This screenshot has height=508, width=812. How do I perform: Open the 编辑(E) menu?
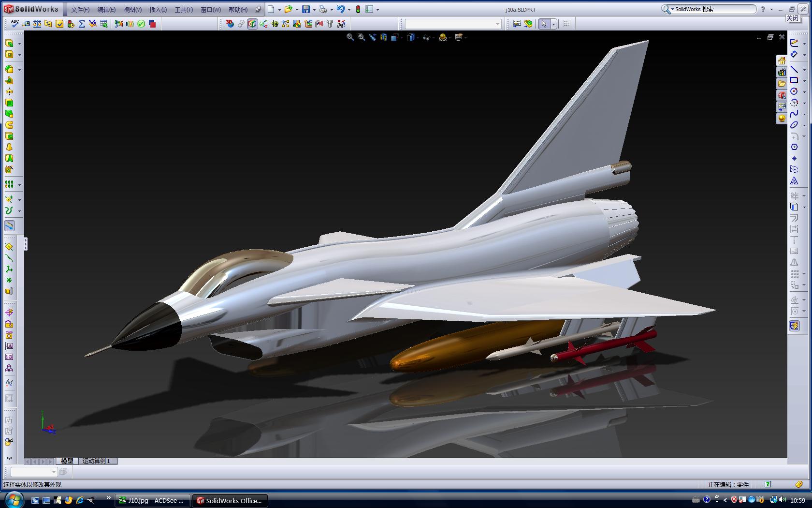pyautogui.click(x=106, y=10)
